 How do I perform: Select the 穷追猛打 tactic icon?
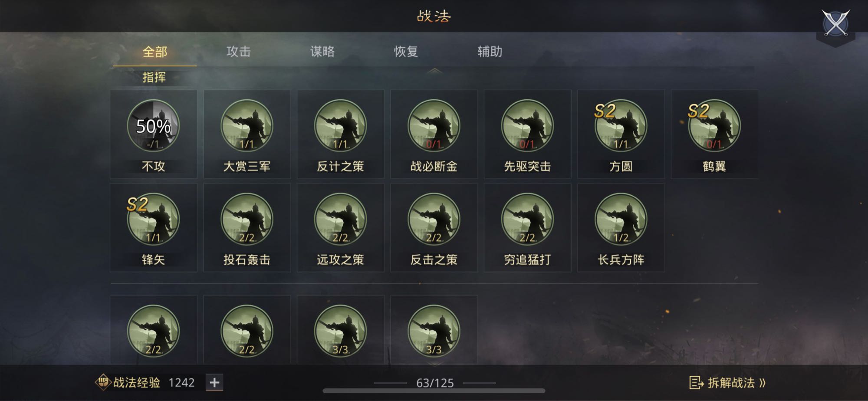coord(527,219)
